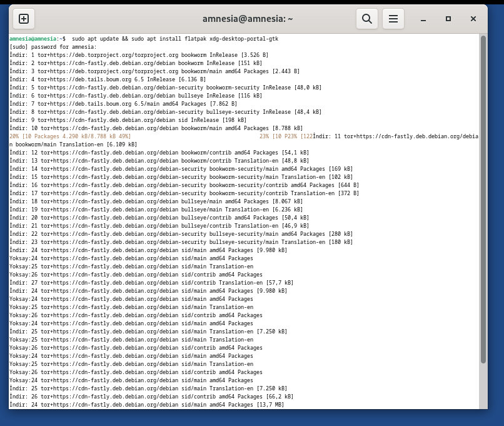Image resolution: width=504 pixels, height=426 pixels.
Task: Click the İndir: 6 bullseye InRelease line
Action: point(136,96)
